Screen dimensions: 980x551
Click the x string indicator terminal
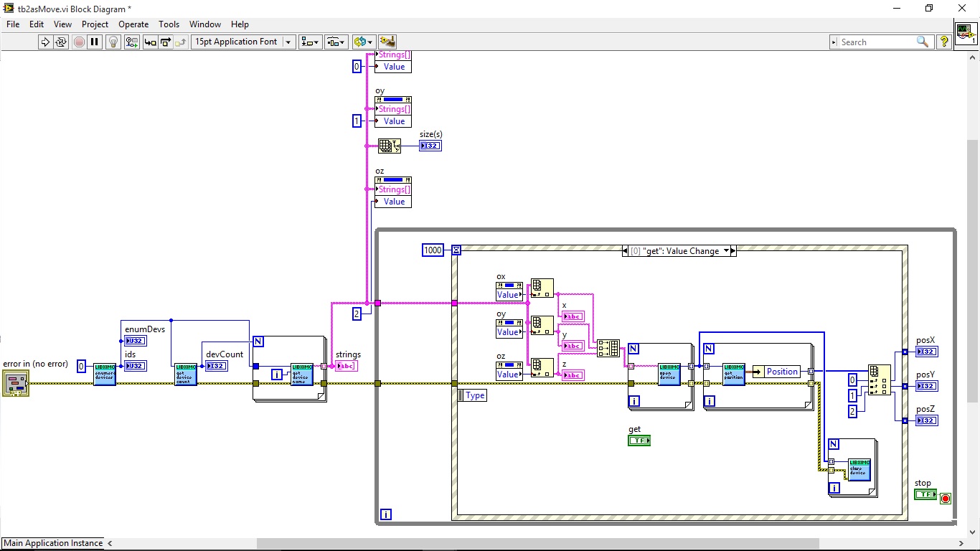(573, 316)
